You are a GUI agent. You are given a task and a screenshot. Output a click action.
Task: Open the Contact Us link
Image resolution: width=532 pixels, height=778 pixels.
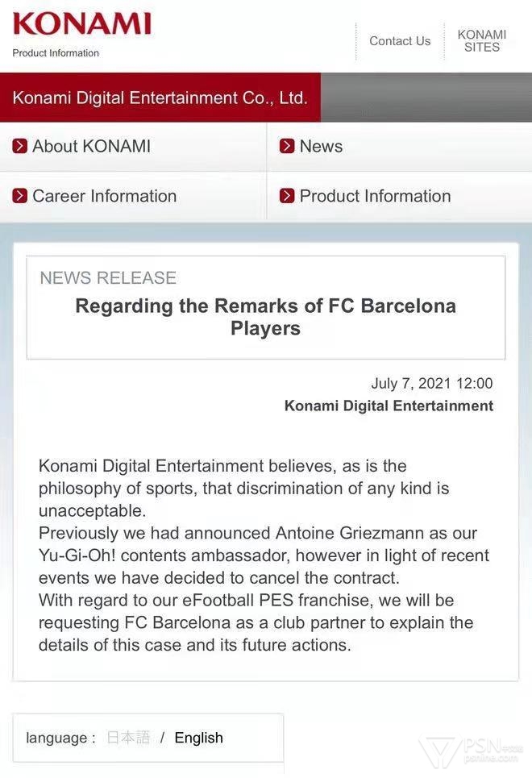coord(400,41)
